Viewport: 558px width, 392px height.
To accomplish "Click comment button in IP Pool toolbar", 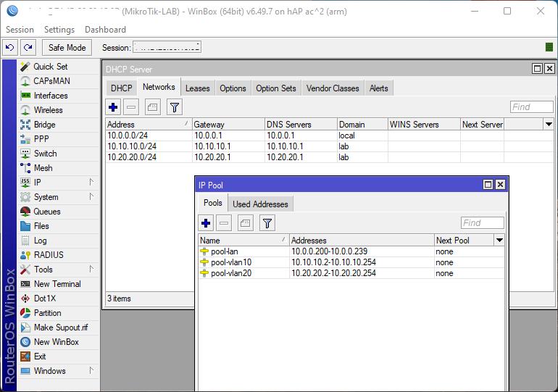I will click(245, 223).
